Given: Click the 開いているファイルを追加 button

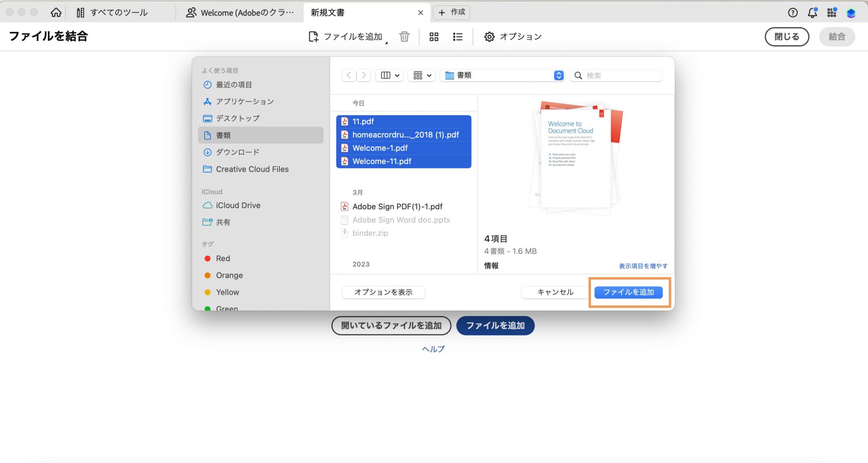Looking at the screenshot, I should tap(391, 325).
